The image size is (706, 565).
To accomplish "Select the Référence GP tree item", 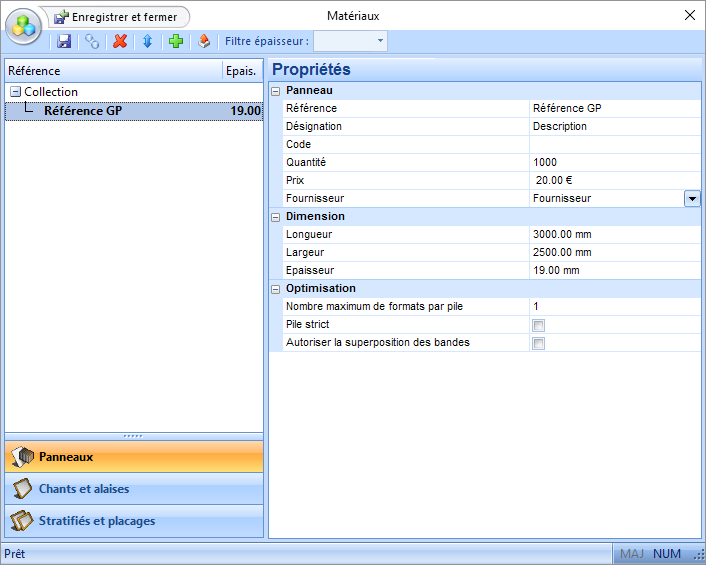I will [83, 111].
